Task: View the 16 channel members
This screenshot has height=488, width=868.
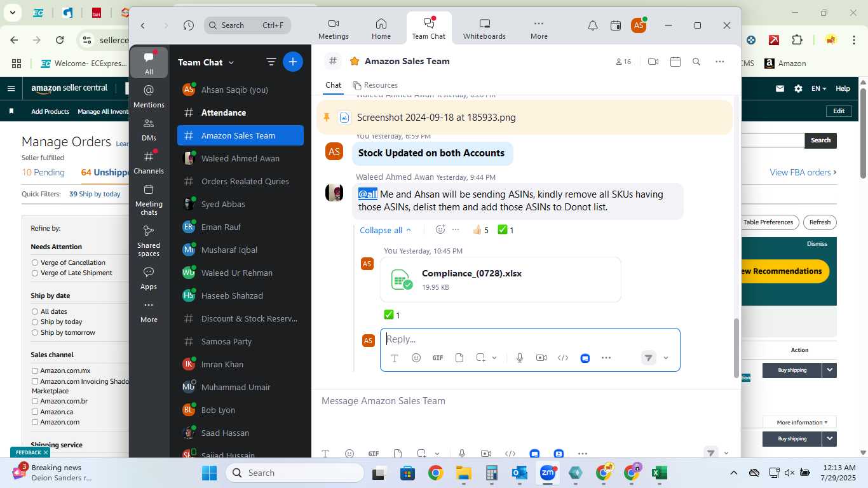Action: pos(623,62)
